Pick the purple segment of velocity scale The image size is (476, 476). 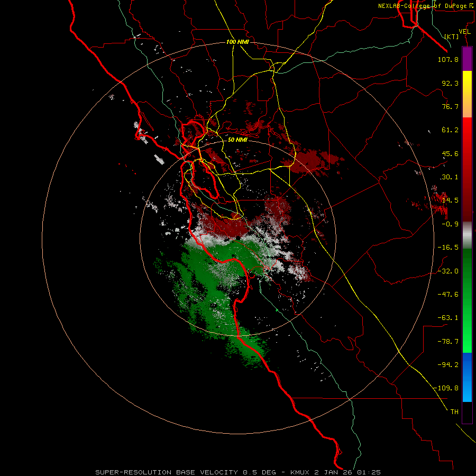[467, 59]
